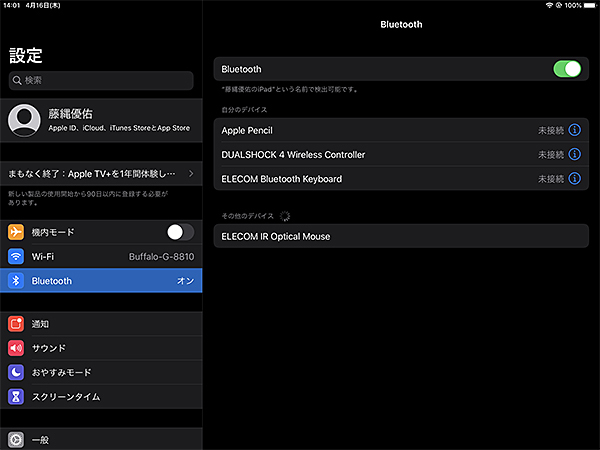
Task: Tap the Do Not Disturb moon icon
Action: click(16, 372)
